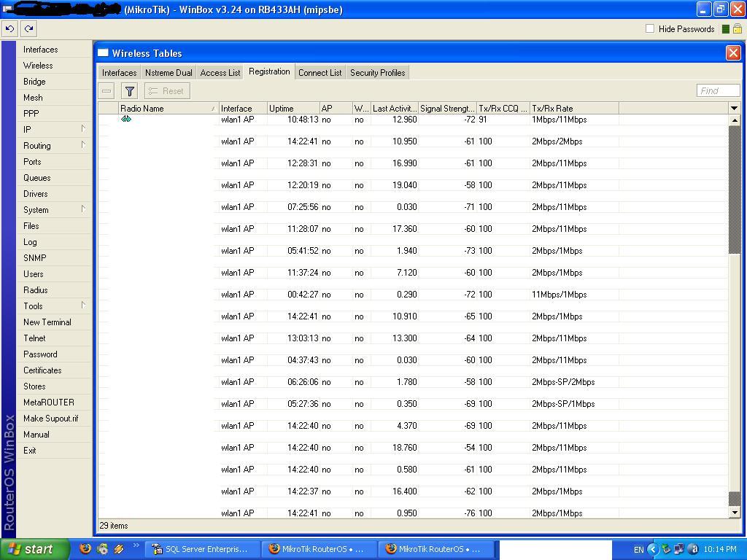
Task: Open the Security Profiles tab
Action: pos(377,73)
